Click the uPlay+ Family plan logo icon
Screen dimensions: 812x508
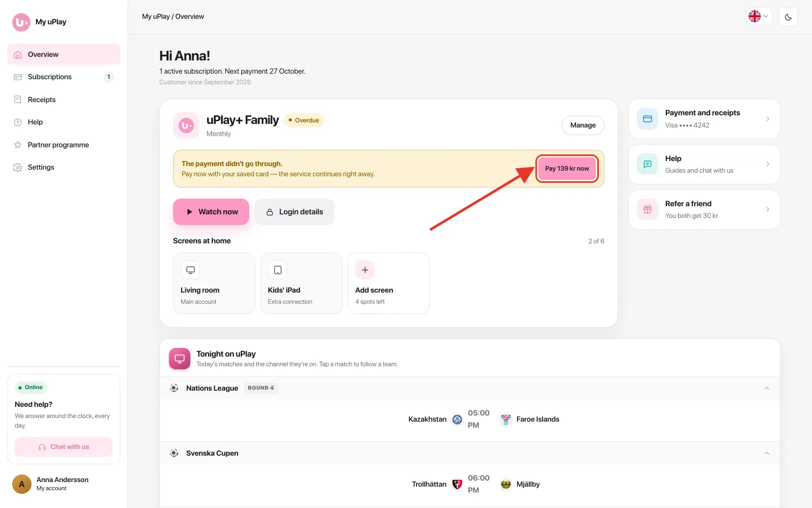click(186, 125)
